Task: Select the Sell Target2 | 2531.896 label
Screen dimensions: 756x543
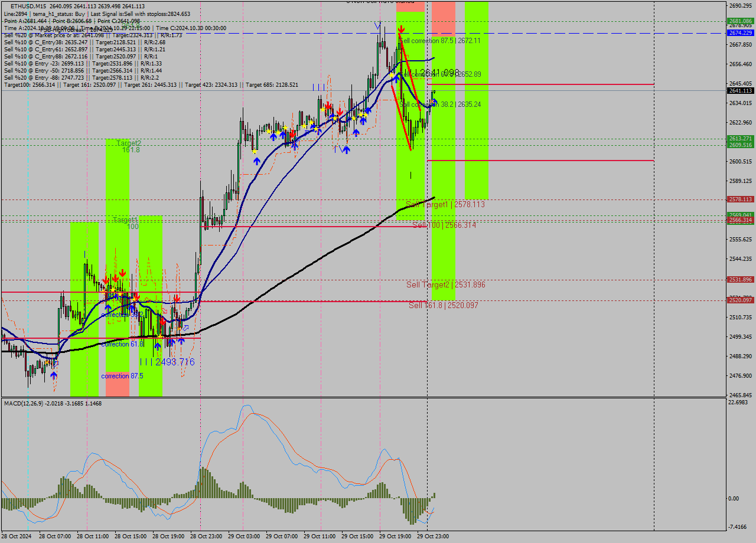Action: click(x=446, y=284)
